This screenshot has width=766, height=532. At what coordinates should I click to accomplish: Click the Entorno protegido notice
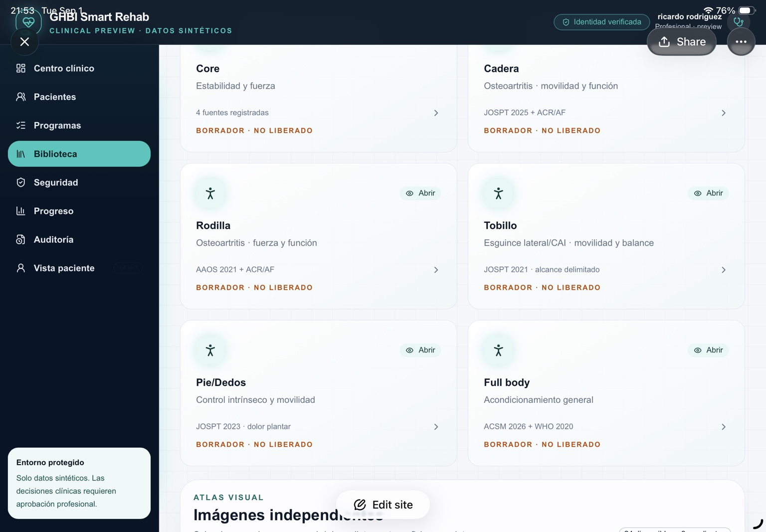point(79,483)
